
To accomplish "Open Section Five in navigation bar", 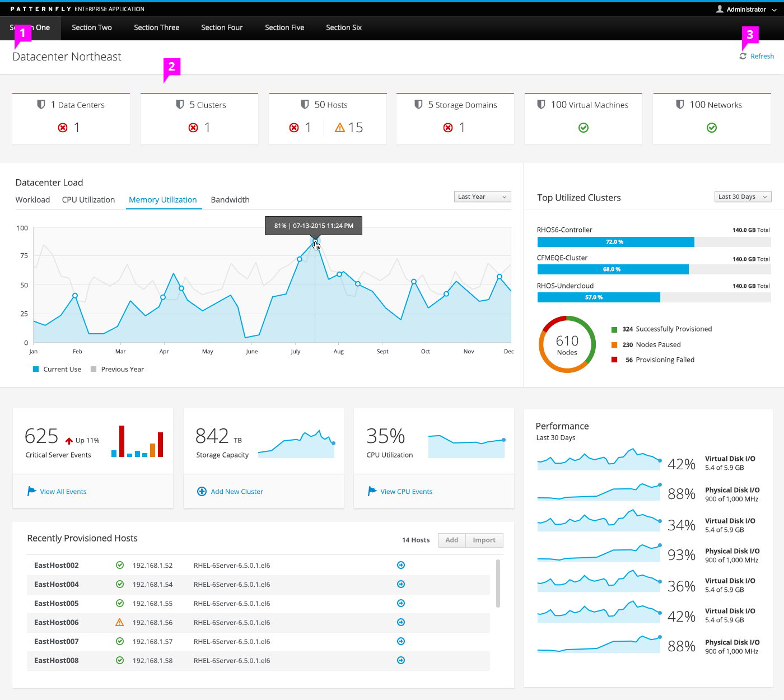I will 284,27.
